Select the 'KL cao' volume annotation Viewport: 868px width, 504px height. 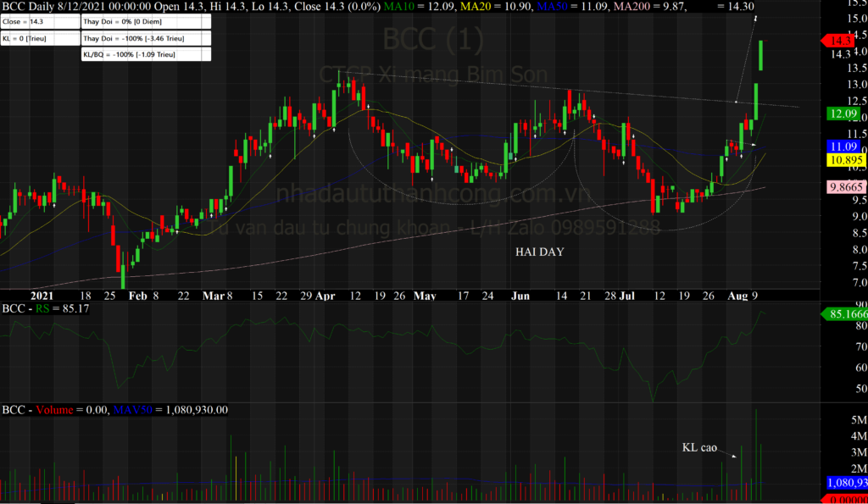699,446
